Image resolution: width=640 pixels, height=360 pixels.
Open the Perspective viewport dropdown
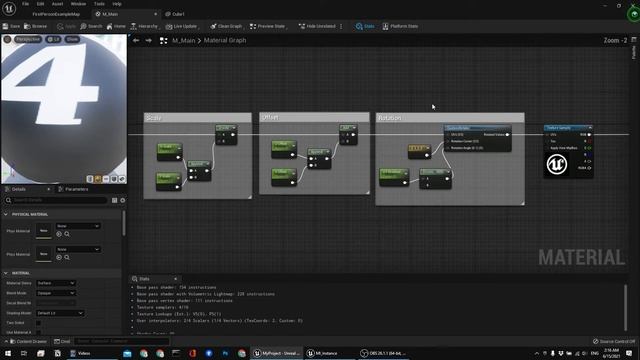28,39
